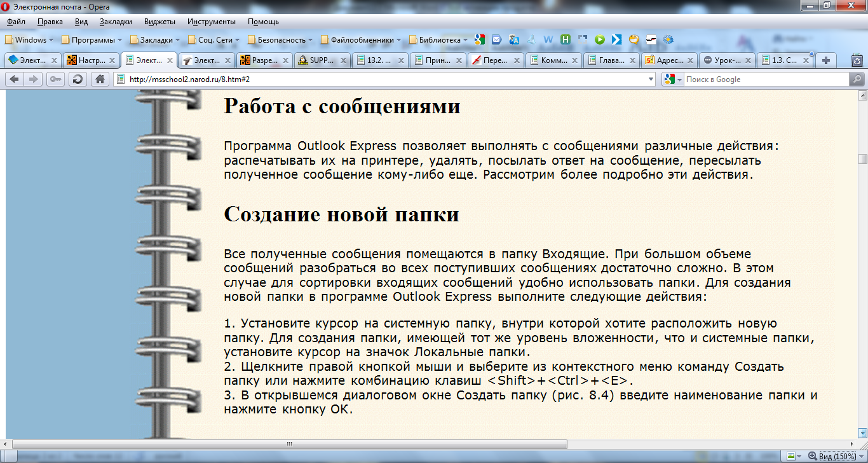
Task: Open the search engine selector dropdown
Action: pos(672,79)
